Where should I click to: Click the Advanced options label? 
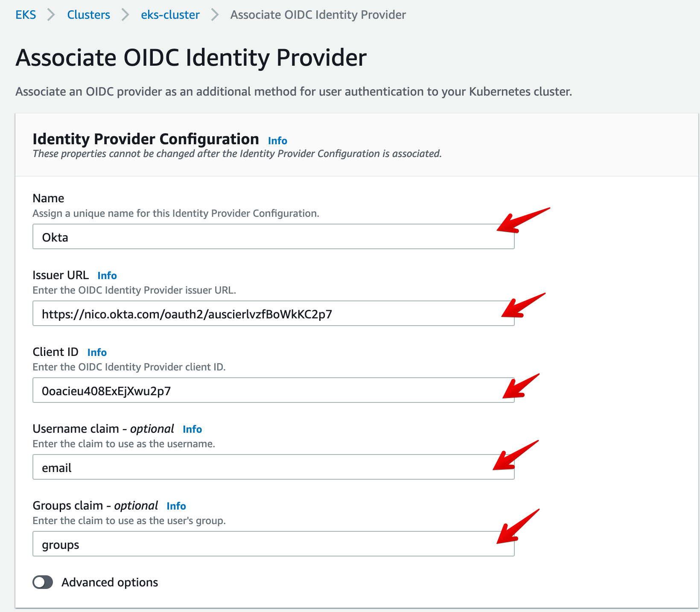110,583
